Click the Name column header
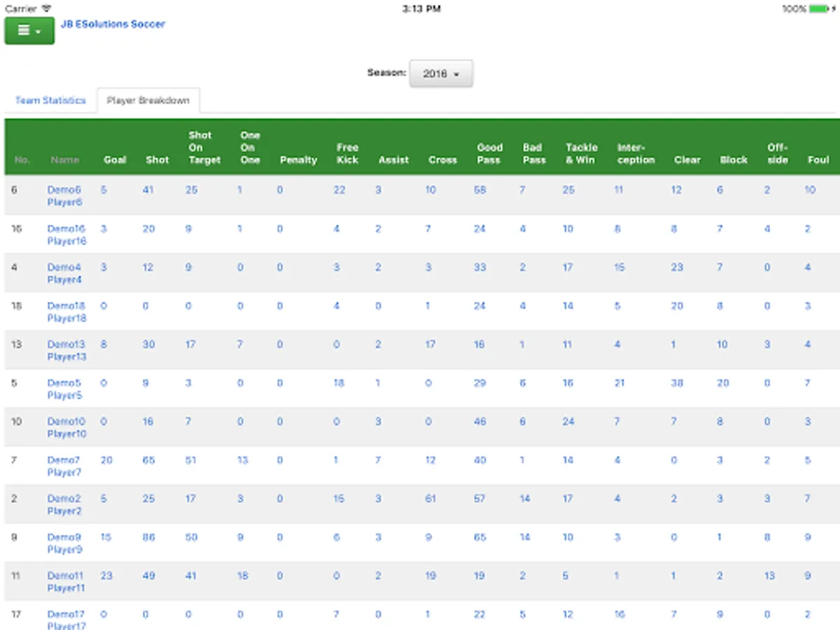The width and height of the screenshot is (840, 630). point(65,160)
